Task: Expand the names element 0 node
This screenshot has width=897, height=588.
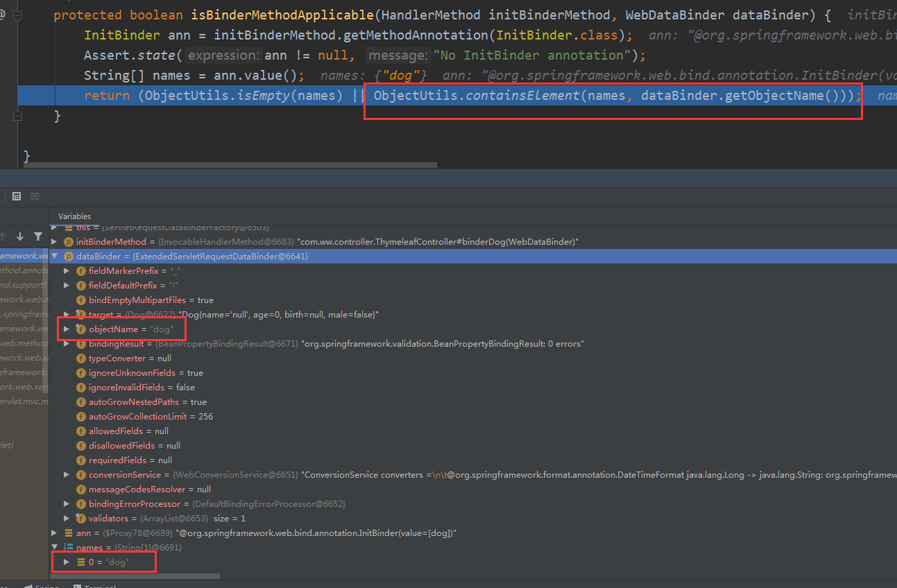Action: (x=67, y=562)
